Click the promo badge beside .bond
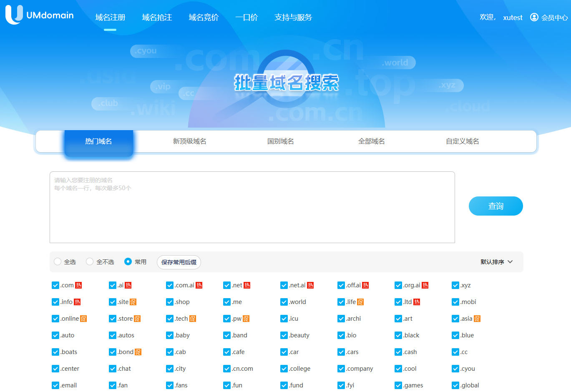 pos(138,352)
